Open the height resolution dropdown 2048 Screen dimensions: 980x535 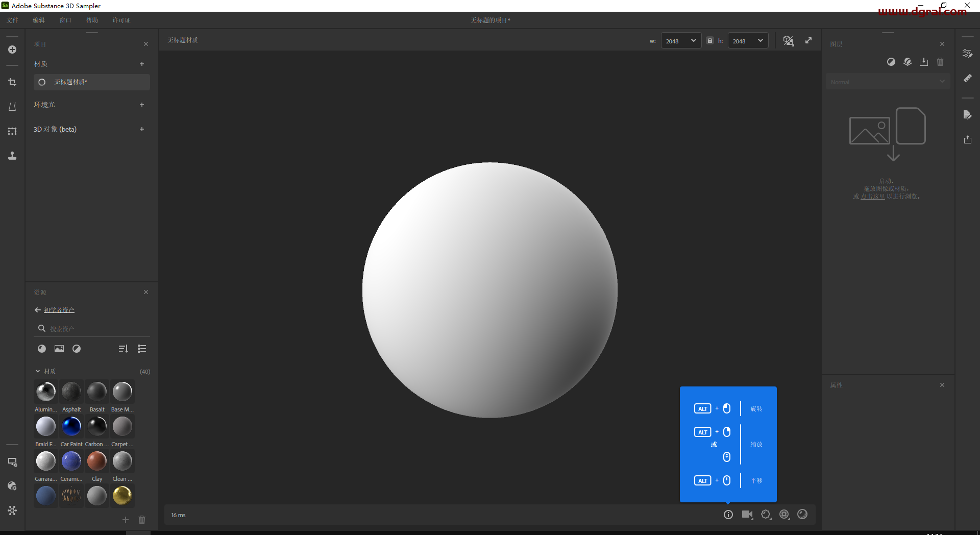coord(748,41)
